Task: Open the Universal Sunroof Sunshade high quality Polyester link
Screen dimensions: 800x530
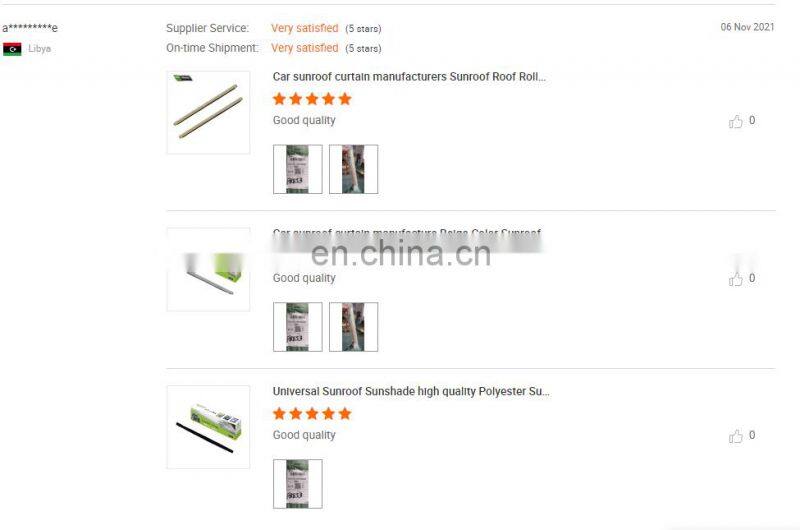Action: (411, 391)
